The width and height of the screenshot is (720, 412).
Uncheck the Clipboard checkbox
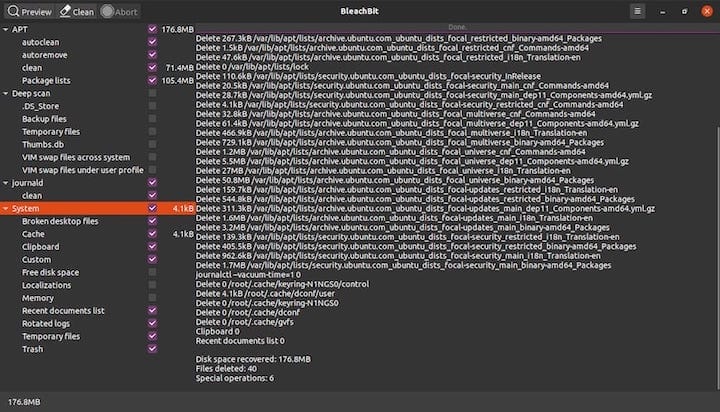click(152, 247)
